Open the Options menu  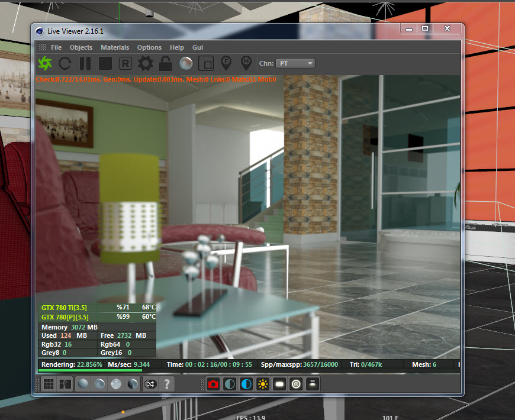pos(149,47)
